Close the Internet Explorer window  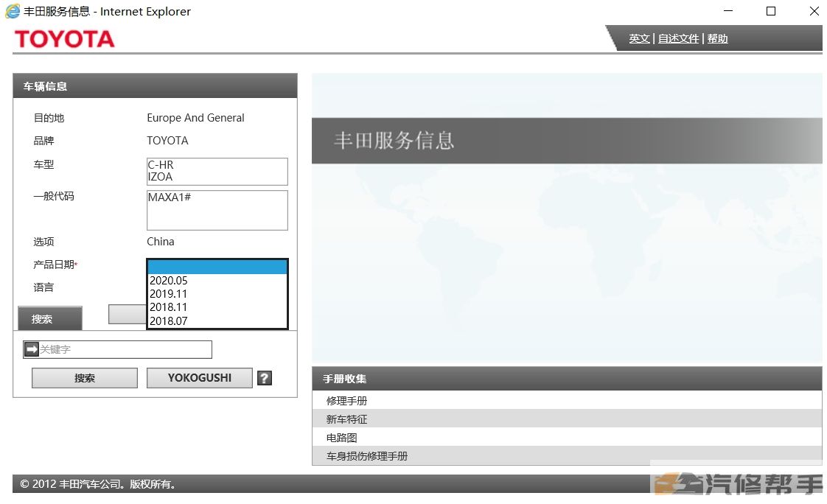(814, 11)
